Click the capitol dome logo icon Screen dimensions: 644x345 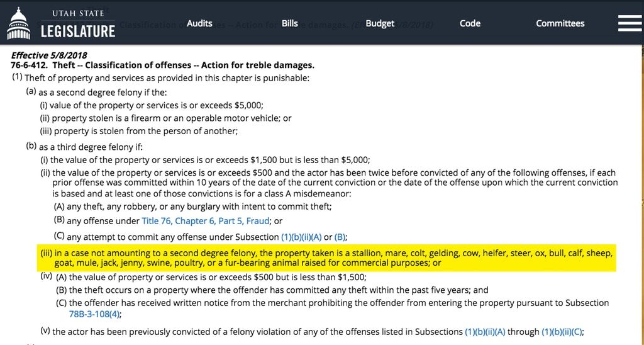click(x=19, y=23)
